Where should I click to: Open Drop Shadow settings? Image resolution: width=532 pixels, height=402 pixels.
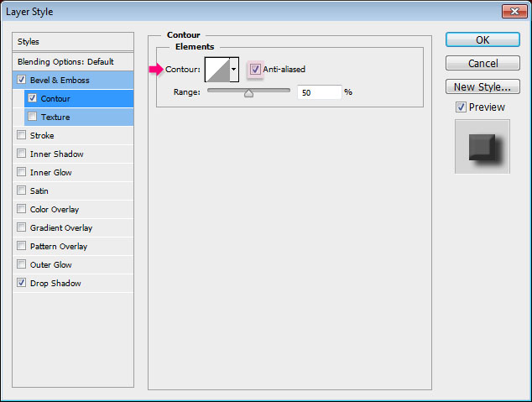click(73, 283)
